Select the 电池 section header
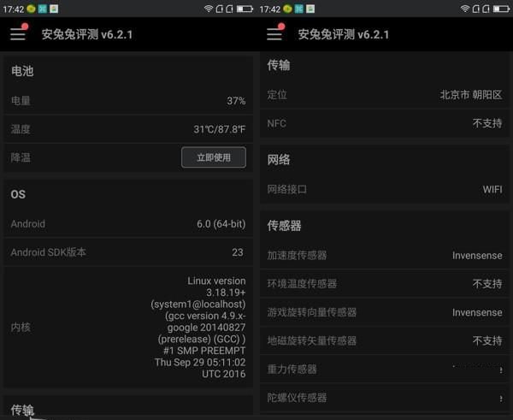The image size is (513, 420). click(x=22, y=71)
